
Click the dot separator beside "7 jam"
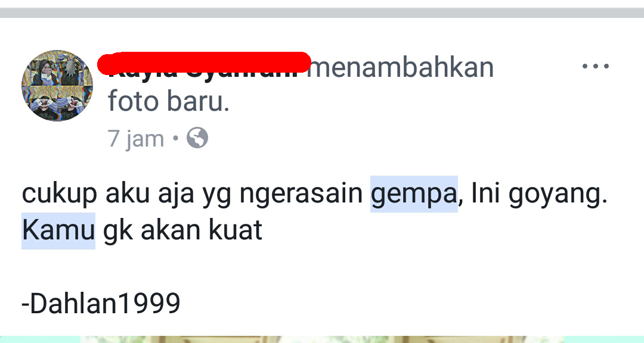tap(175, 138)
